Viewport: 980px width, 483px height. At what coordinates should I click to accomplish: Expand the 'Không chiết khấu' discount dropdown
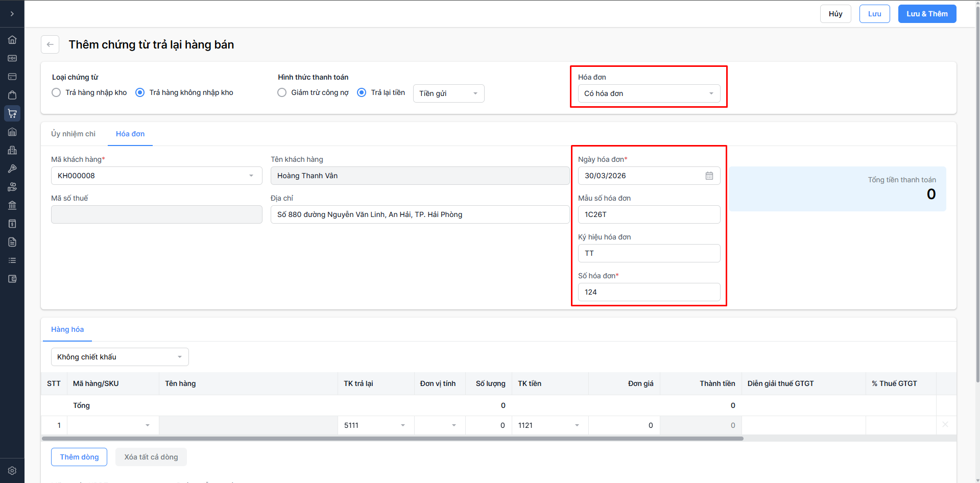(x=119, y=357)
